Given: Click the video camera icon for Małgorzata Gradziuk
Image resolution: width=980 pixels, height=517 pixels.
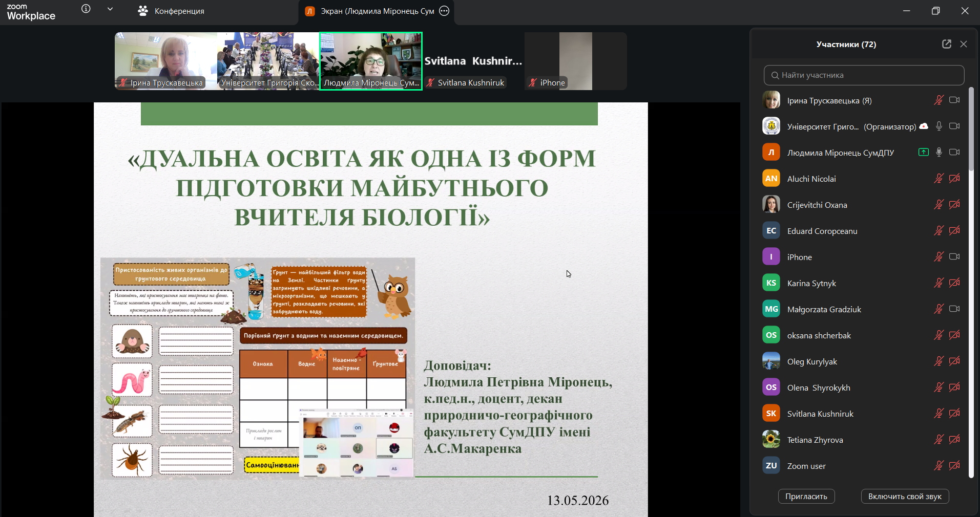Looking at the screenshot, I should coord(954,309).
